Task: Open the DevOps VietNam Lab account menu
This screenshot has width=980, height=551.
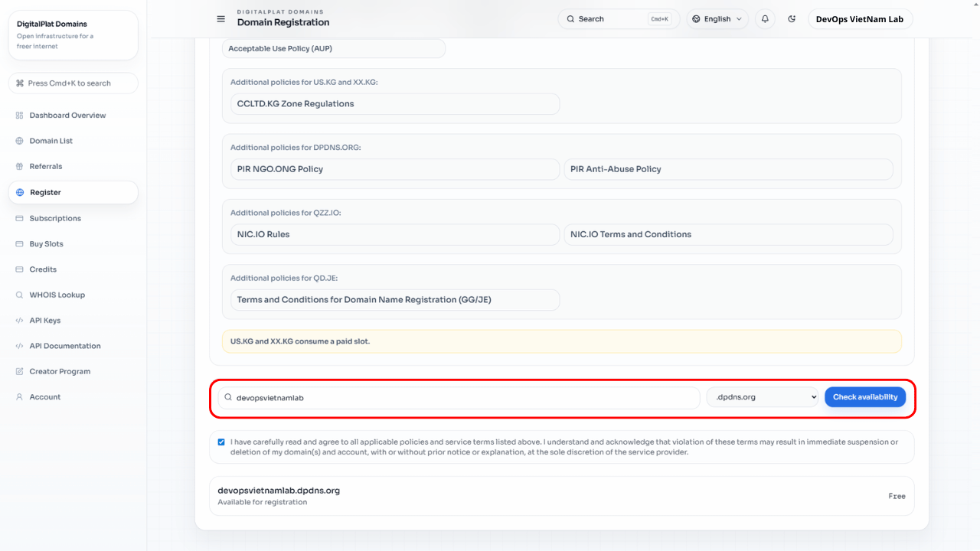Action: pos(860,19)
